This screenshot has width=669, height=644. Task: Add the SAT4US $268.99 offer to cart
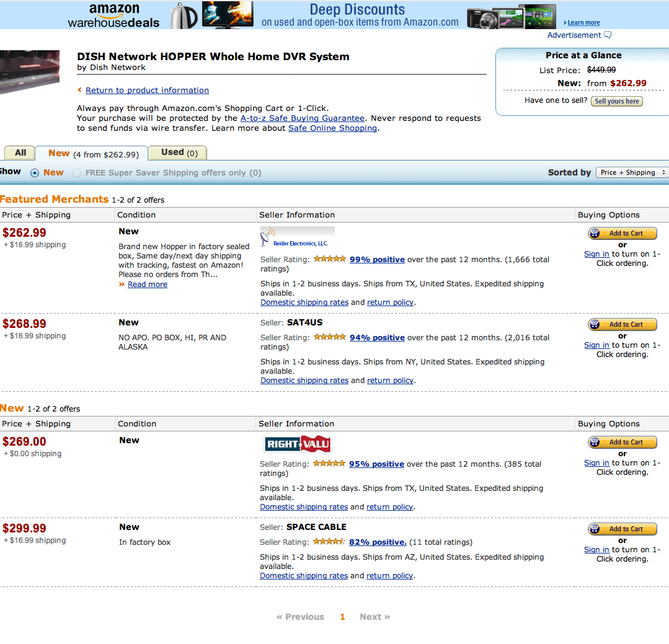tap(622, 325)
